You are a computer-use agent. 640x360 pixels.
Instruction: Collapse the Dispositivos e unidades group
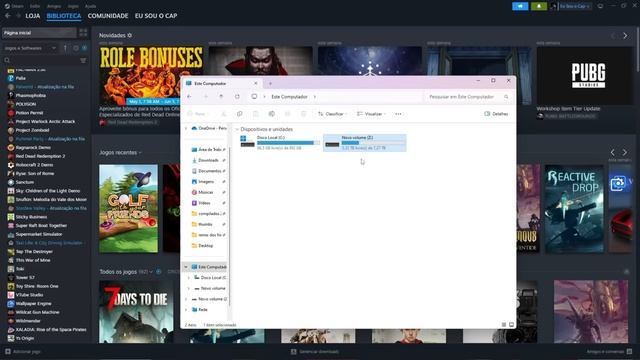click(x=237, y=129)
